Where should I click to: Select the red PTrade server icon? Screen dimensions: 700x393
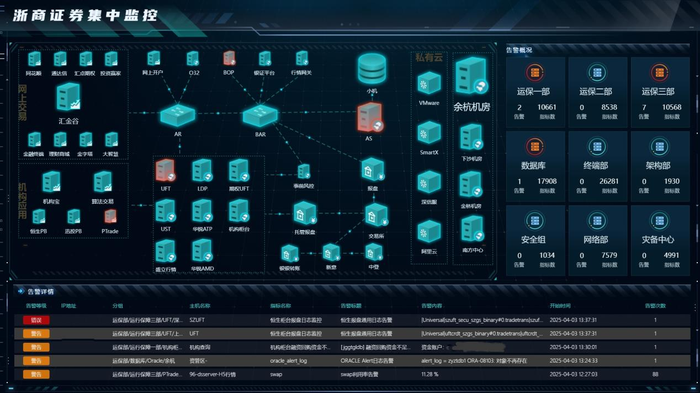[110, 217]
